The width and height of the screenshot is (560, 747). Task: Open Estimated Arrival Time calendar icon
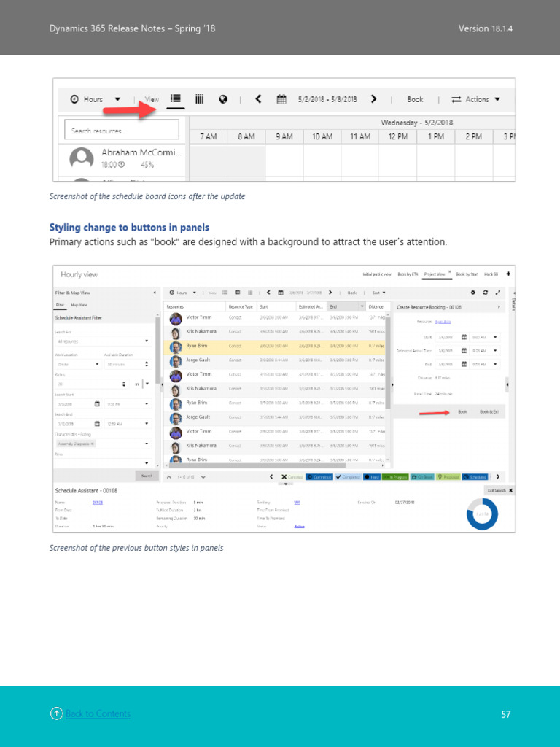(464, 351)
